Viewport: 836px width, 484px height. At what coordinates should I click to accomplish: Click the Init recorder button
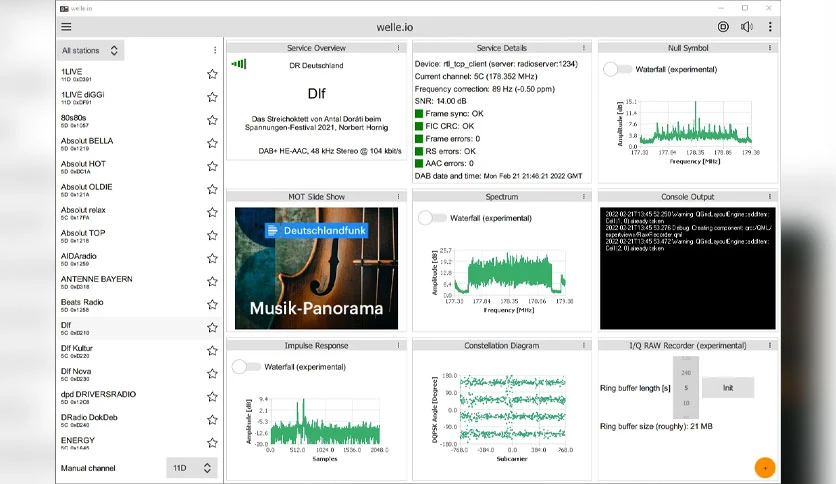click(x=728, y=388)
